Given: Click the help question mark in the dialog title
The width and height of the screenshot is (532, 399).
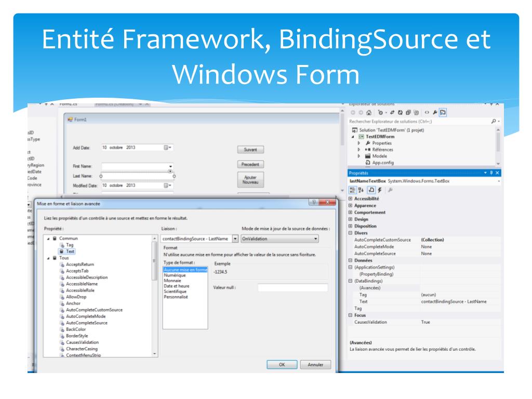Looking at the screenshot, I should click(314, 202).
